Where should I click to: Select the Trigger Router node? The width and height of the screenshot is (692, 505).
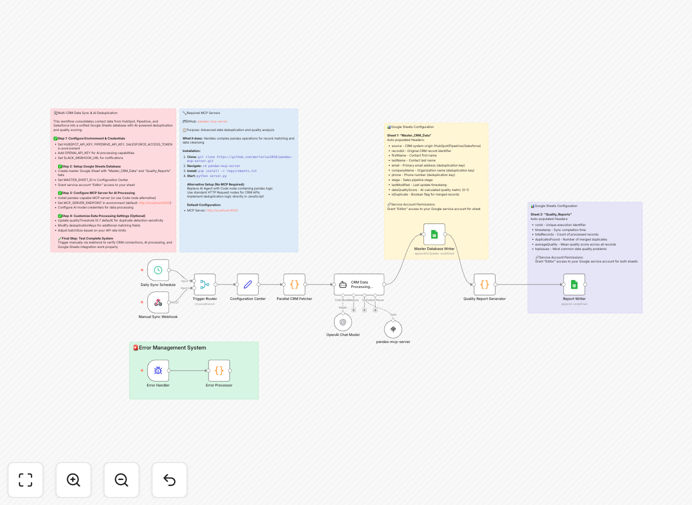pos(205,284)
